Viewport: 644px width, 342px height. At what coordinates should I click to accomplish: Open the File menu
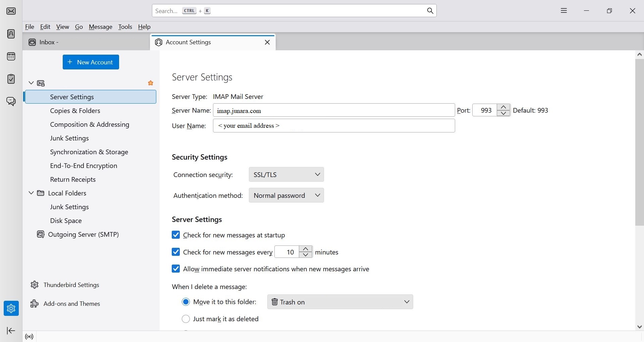[30, 27]
